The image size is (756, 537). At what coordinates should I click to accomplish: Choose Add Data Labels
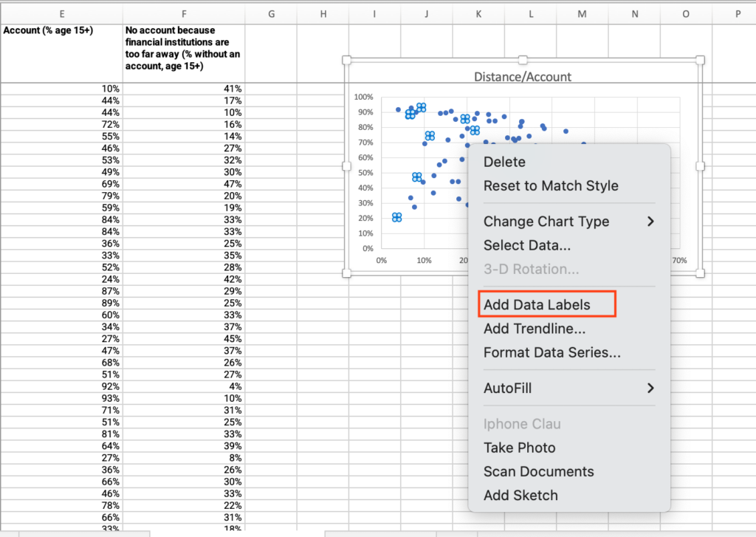537,305
